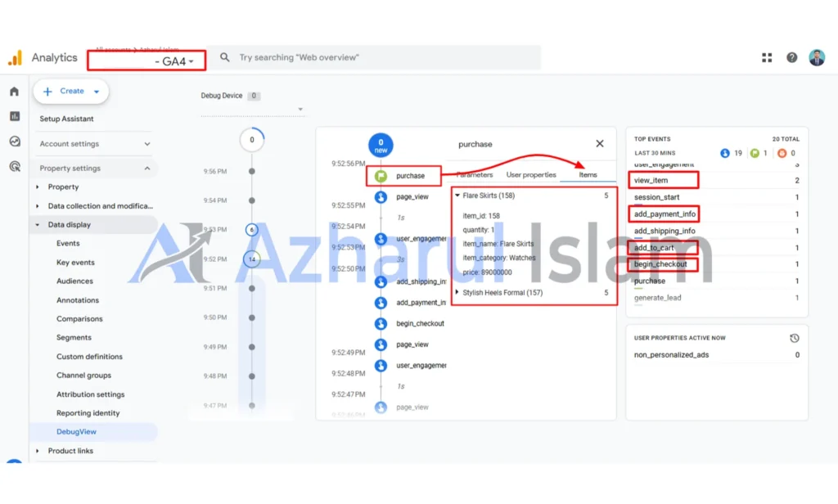
Task: Collapse the Flare Skirts (158) item
Action: click(457, 196)
